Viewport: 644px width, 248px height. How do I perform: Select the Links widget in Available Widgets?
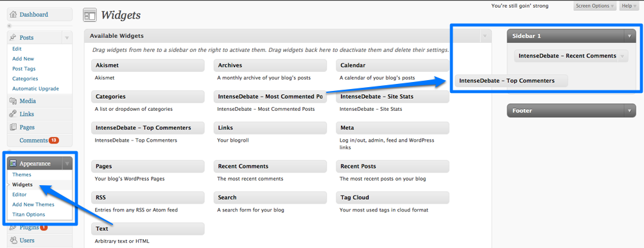[x=270, y=128]
